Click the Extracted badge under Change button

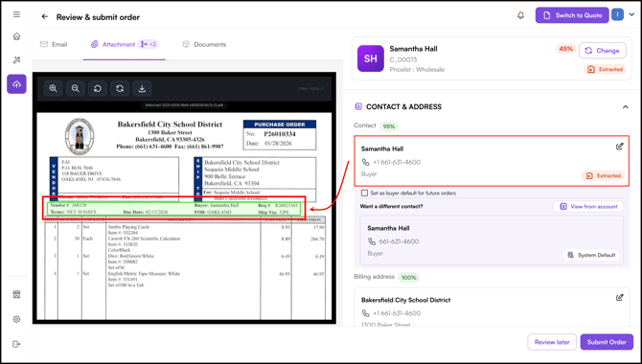[605, 69]
